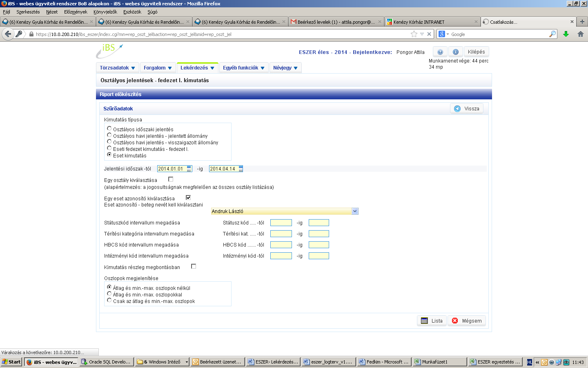Click the HBCS kód -tól input field
The width and height of the screenshot is (588, 368).
[281, 245]
